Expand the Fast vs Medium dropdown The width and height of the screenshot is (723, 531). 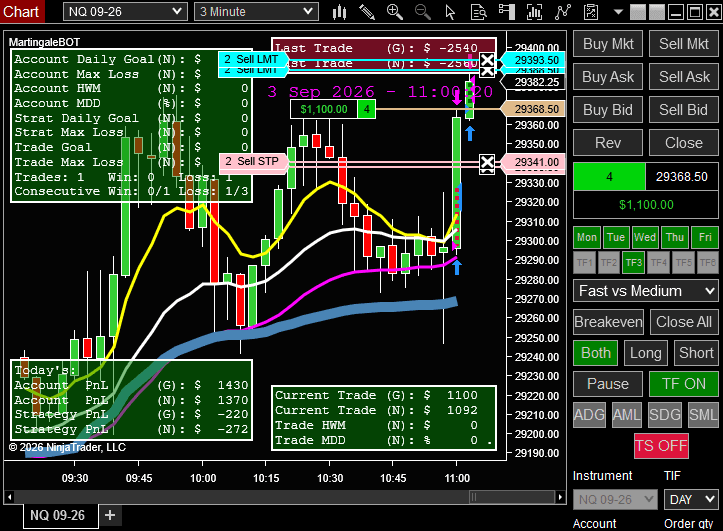646,291
